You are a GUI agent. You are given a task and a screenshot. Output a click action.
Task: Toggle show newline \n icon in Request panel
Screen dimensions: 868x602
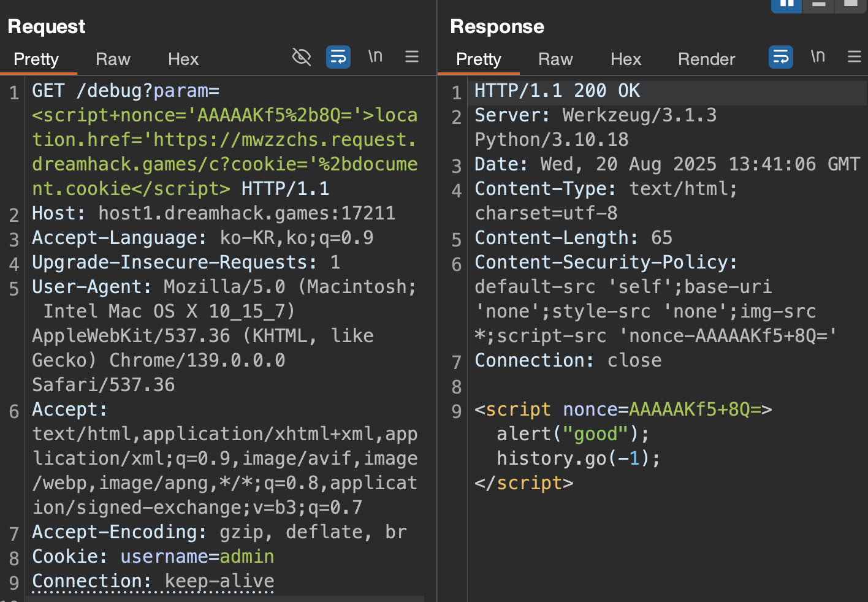375,56
